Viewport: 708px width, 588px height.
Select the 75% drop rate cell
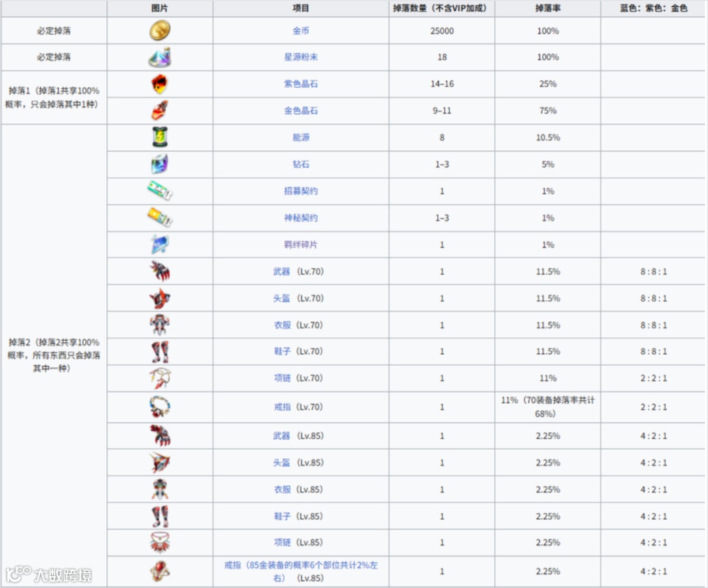(x=547, y=111)
